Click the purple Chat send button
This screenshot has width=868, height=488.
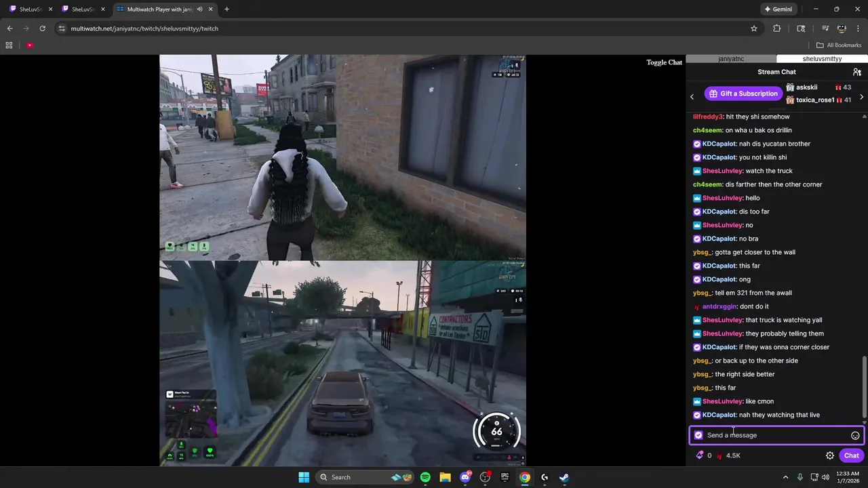tap(852, 455)
